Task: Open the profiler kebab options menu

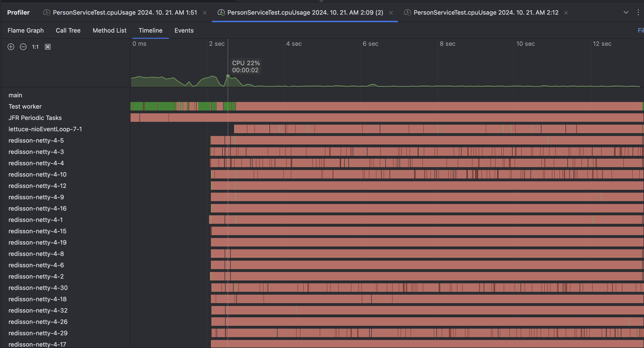Action: pos(638,13)
